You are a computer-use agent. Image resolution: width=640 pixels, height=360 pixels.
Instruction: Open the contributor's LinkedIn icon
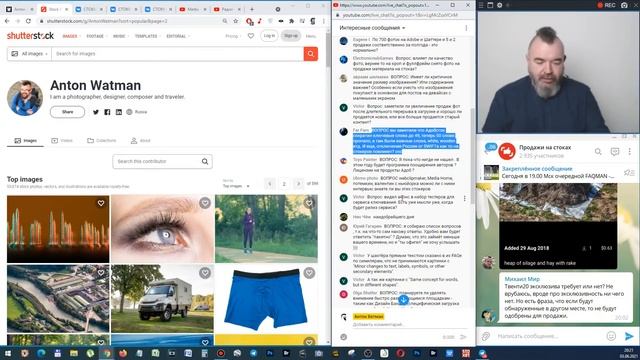click(118, 112)
